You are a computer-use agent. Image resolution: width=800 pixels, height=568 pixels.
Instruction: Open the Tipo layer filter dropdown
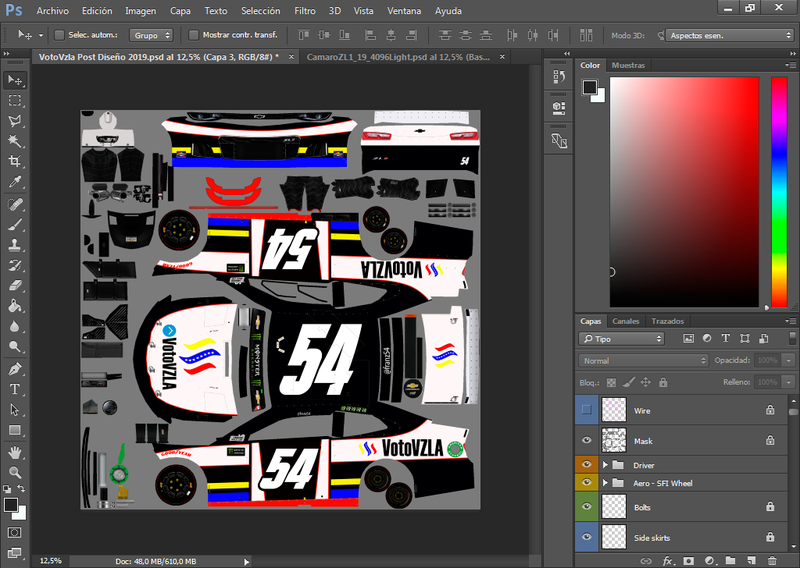pos(621,339)
